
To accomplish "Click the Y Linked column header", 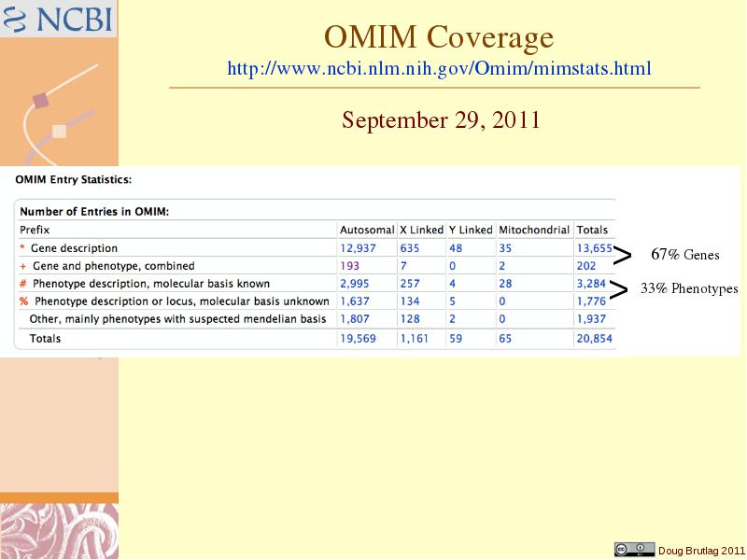I will [471, 230].
